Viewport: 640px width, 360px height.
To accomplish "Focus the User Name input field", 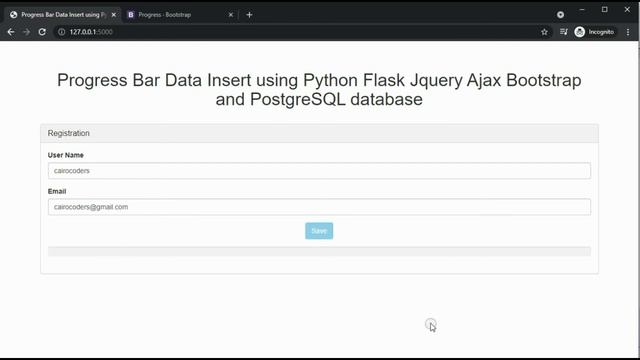I will [x=319, y=171].
